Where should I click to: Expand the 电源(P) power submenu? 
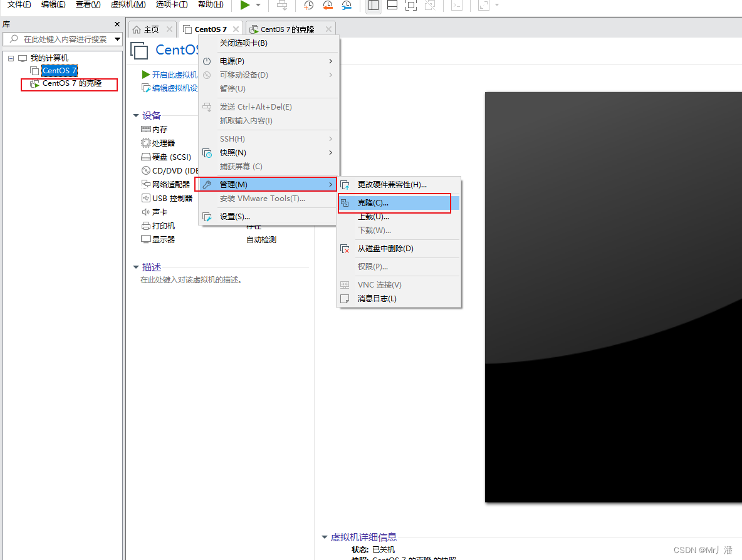tap(268, 61)
